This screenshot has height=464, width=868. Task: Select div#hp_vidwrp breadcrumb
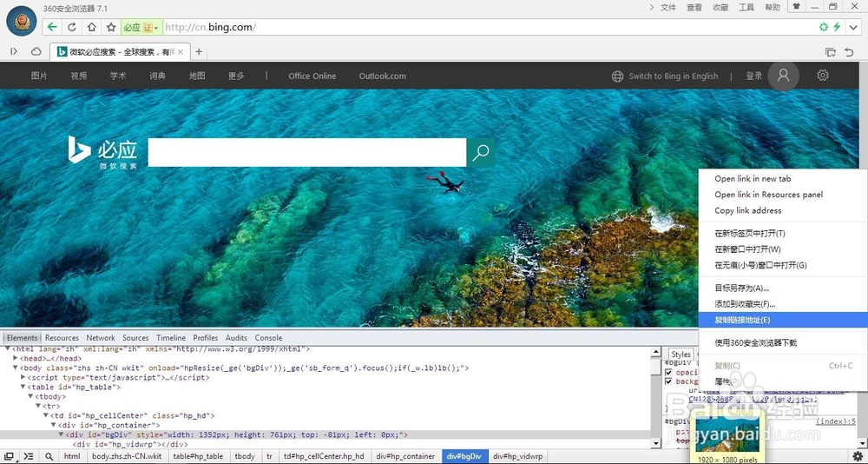click(518, 456)
